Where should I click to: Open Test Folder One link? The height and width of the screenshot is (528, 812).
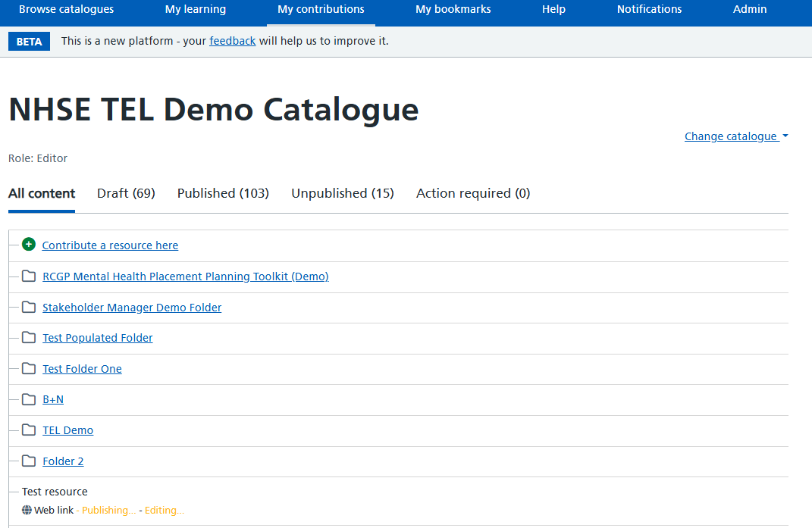82,369
